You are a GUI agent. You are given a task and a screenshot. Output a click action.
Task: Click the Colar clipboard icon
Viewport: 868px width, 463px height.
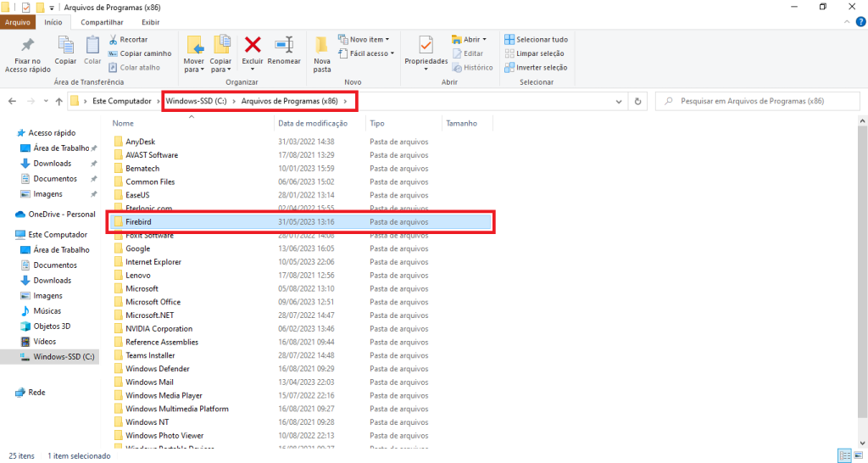[92, 45]
